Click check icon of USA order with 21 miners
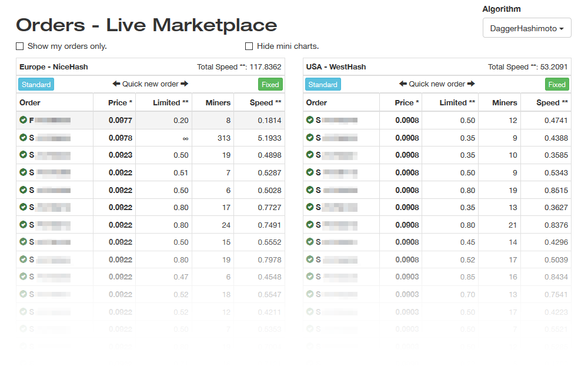The width and height of the screenshot is (588, 376). pos(310,224)
